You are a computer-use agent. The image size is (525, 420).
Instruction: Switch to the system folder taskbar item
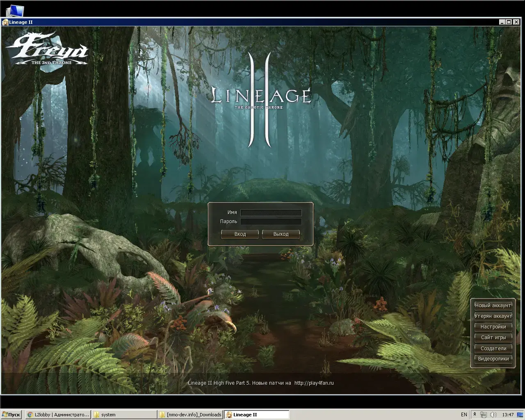(x=124, y=415)
